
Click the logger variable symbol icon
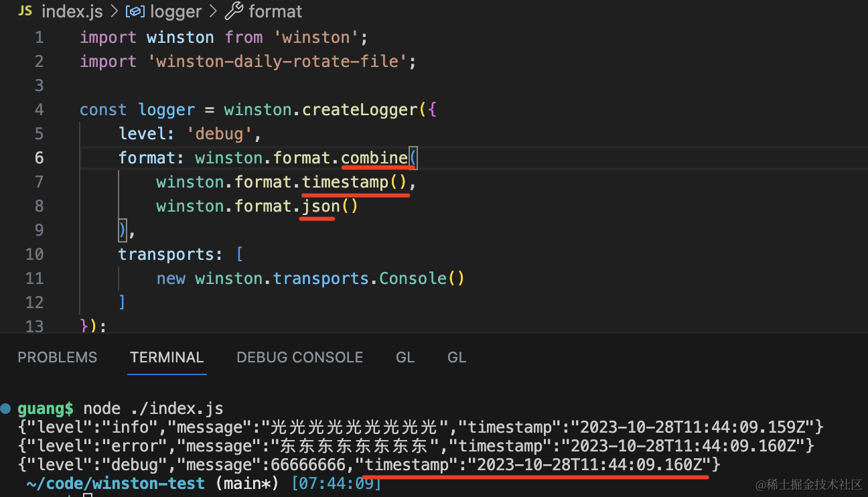(135, 11)
